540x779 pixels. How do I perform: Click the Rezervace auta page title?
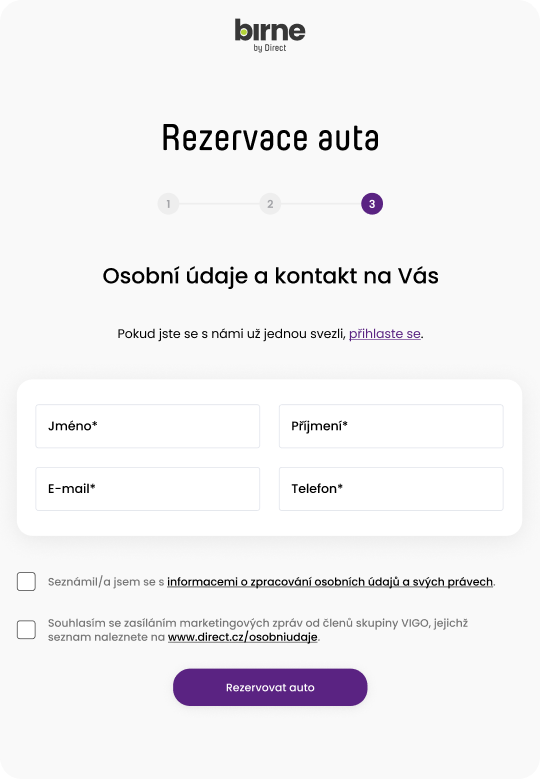click(x=270, y=138)
